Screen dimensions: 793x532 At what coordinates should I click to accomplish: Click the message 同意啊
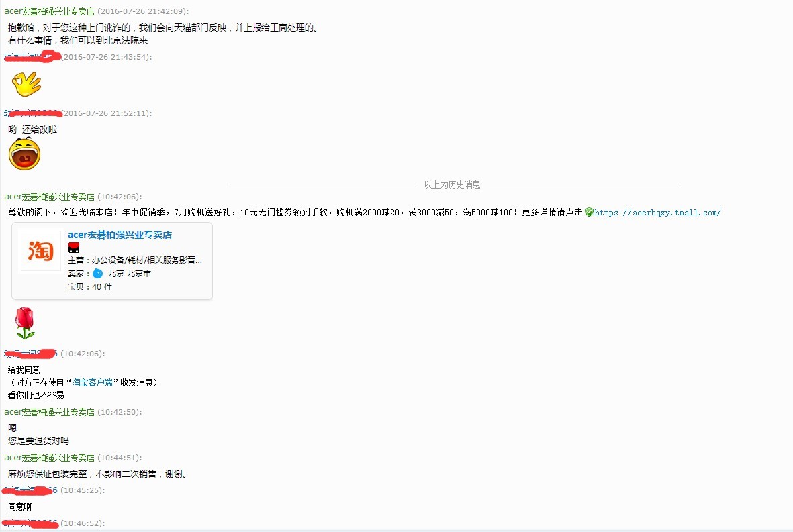pos(19,507)
